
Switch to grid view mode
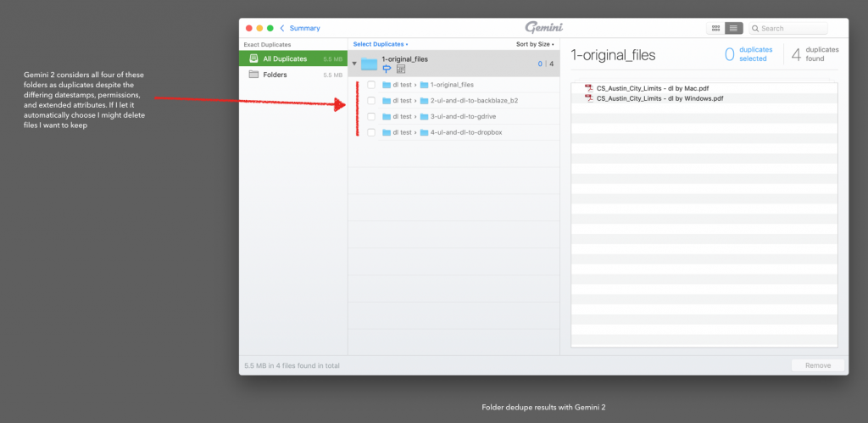pos(715,28)
